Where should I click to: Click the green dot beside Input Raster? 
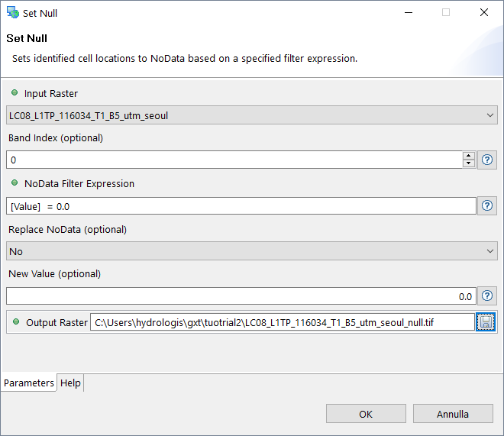pos(15,93)
